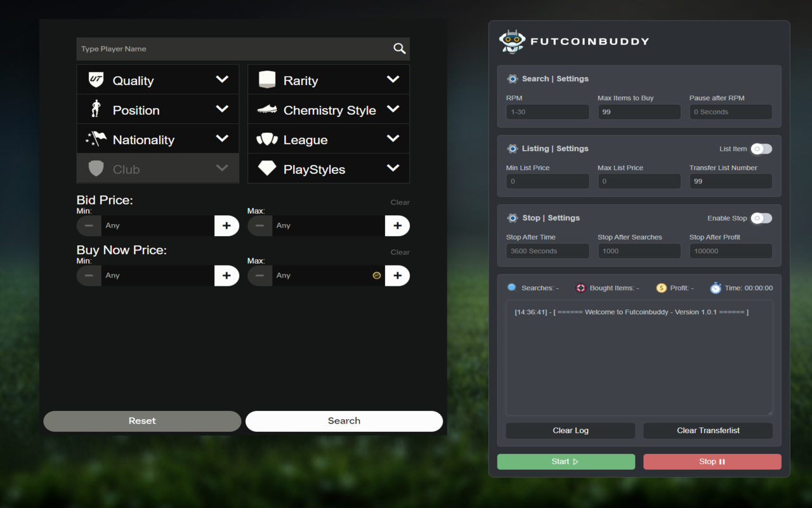Click the Quality UT badge icon

(x=96, y=80)
